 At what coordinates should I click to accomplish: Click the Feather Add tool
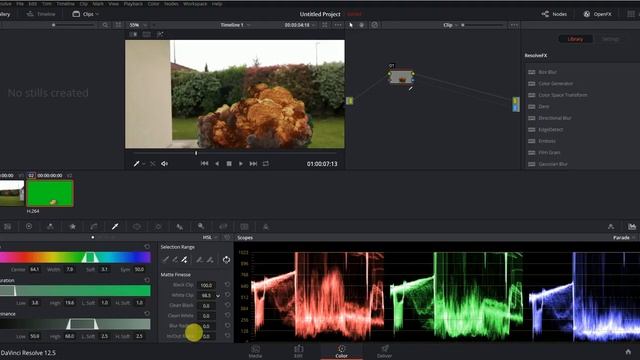coord(210,260)
